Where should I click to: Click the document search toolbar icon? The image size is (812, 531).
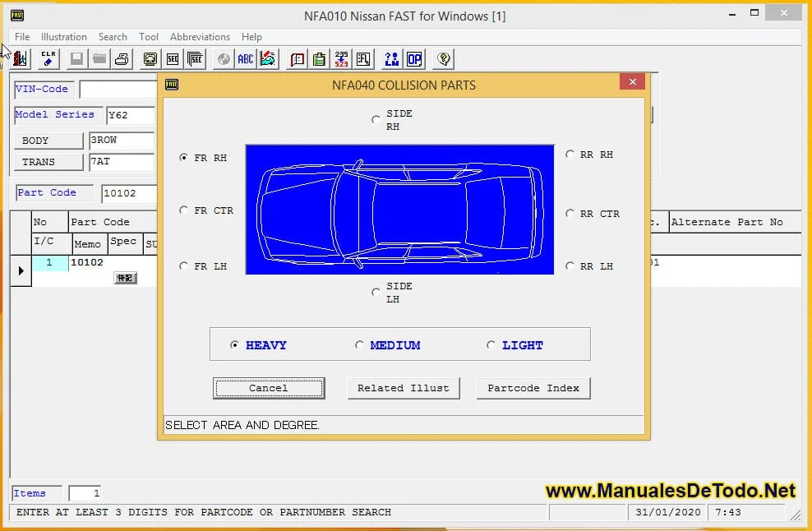(363, 59)
